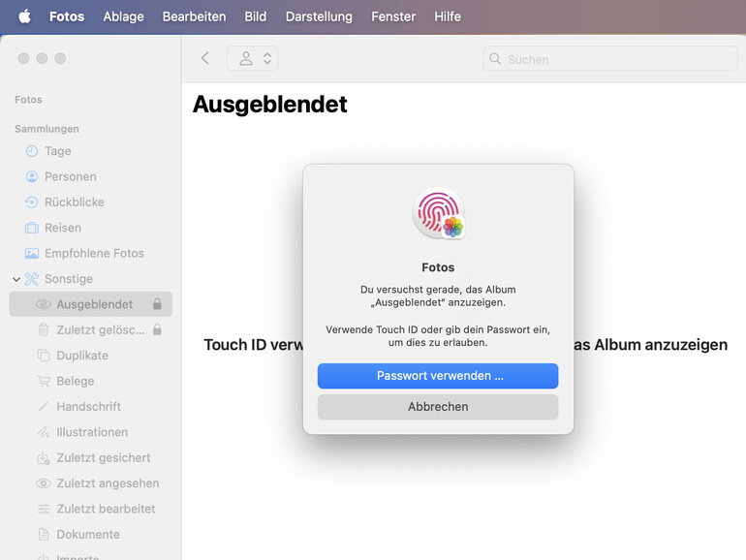Click the eye icon next to Zuletzt angesehen

click(44, 483)
